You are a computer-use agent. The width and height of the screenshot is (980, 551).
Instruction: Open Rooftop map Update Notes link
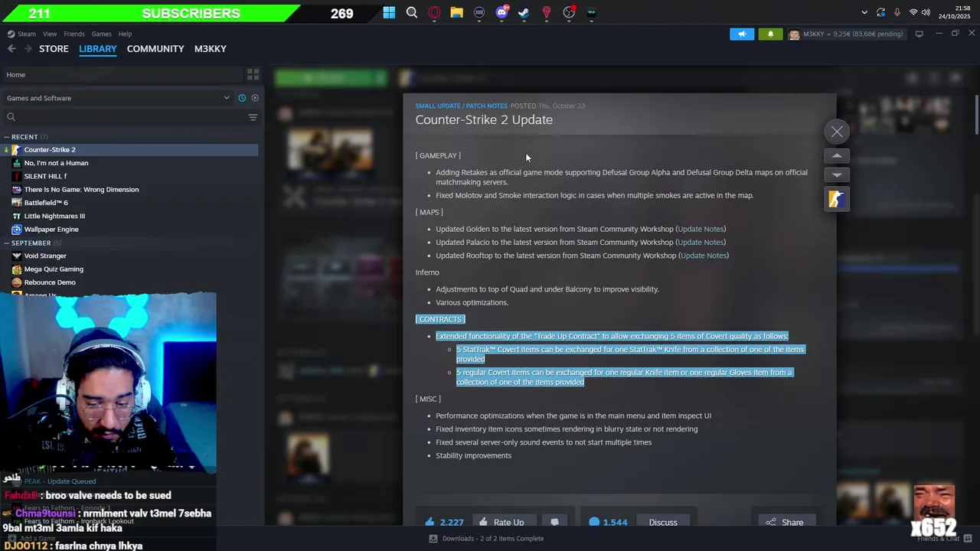click(x=703, y=256)
